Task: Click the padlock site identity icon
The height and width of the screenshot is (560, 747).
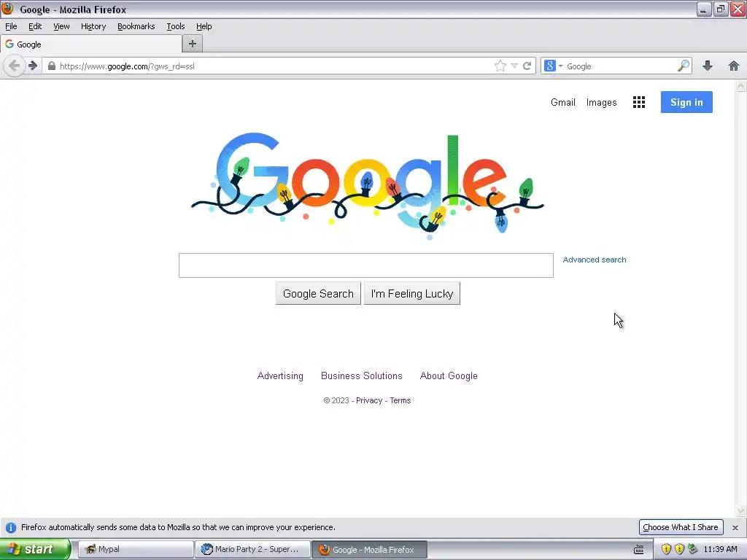Action: 52,66
